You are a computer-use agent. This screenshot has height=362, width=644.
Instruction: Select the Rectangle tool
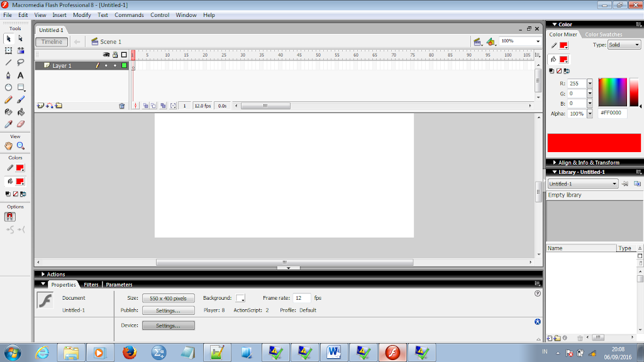(x=21, y=87)
